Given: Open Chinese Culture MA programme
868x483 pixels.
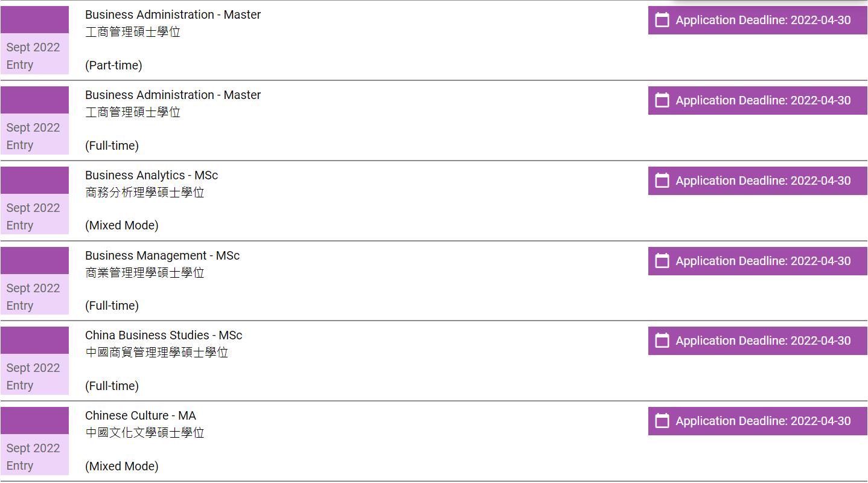Looking at the screenshot, I should tap(141, 415).
